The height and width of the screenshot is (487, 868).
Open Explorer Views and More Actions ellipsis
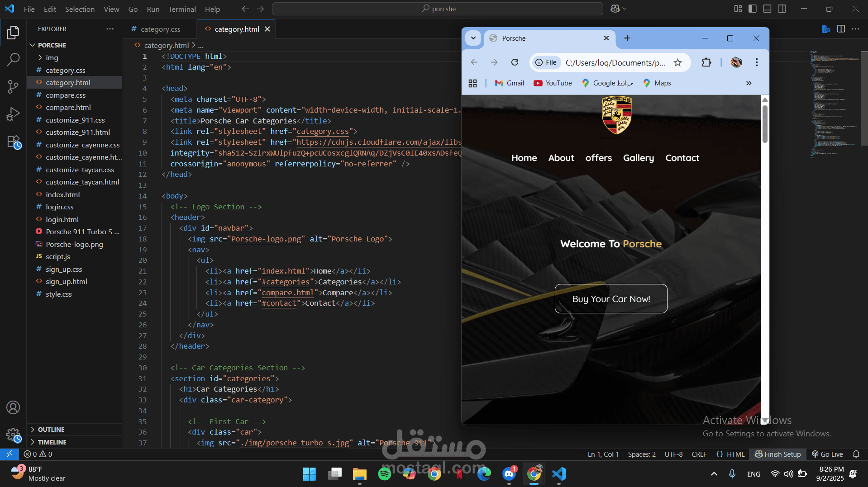coord(110,29)
